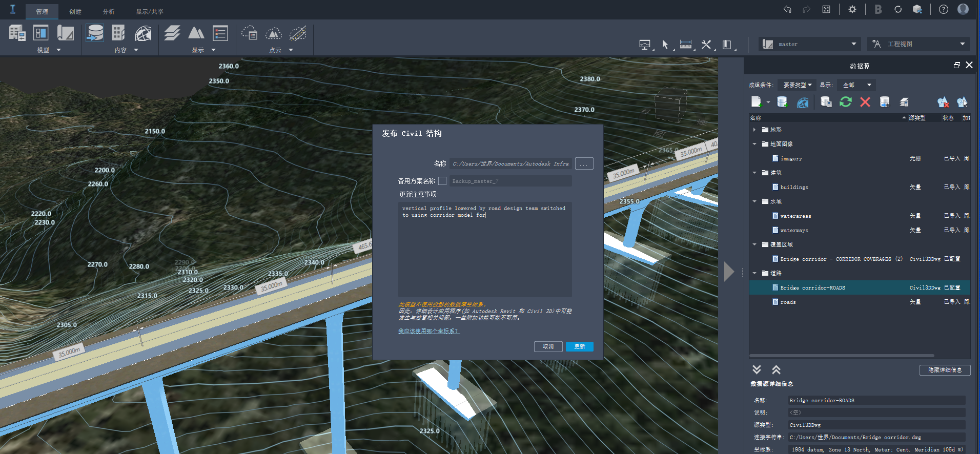Image resolution: width=980 pixels, height=454 pixels.
Task: Click into the update notes text area
Action: click(485, 250)
